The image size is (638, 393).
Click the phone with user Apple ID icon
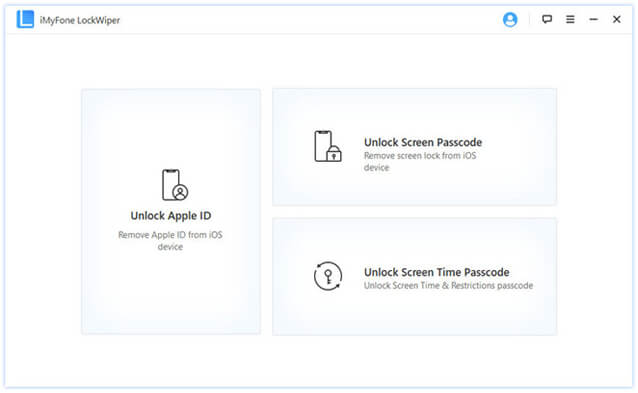point(175,185)
